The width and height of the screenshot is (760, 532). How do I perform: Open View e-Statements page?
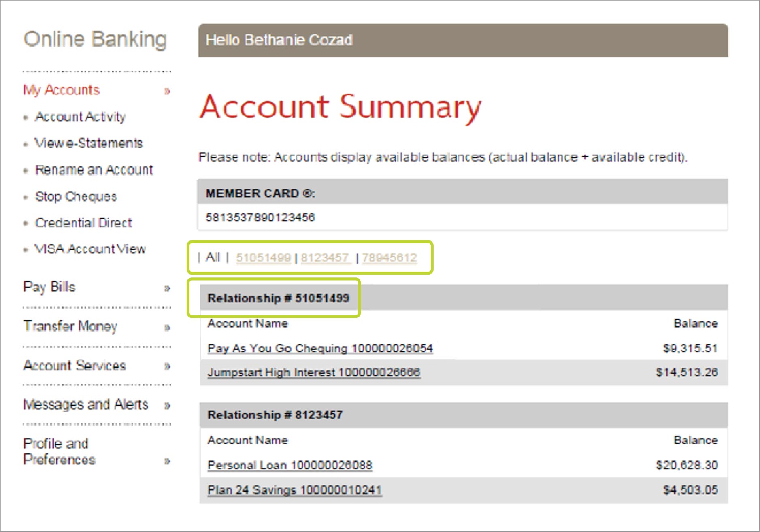(x=89, y=143)
